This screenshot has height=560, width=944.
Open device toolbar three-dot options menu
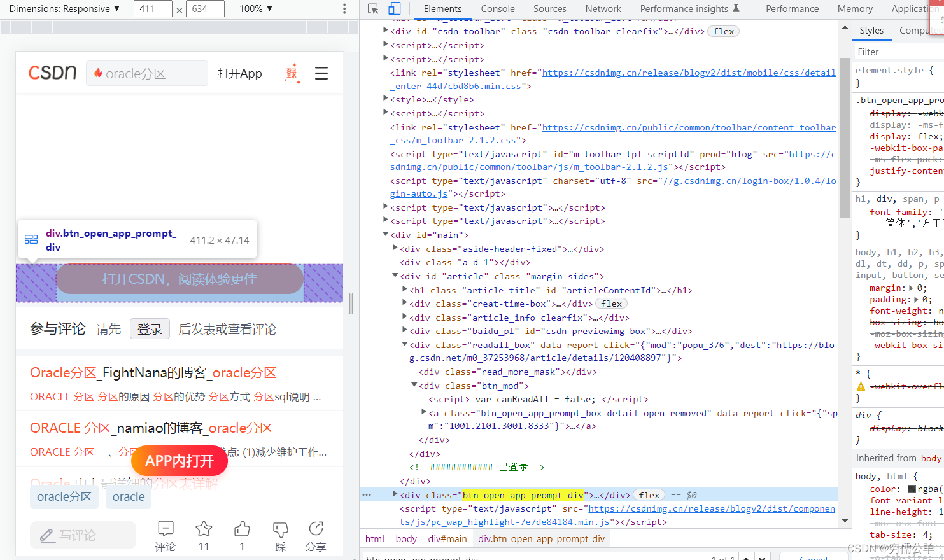coord(344,9)
